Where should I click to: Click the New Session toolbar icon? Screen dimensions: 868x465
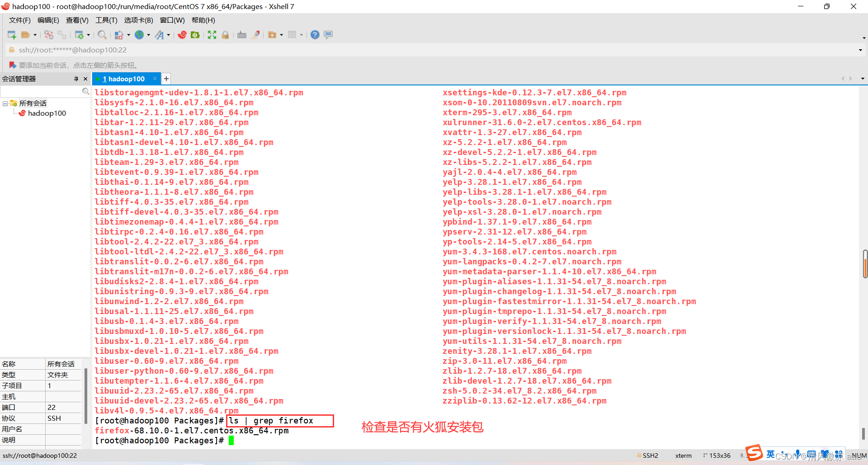[12, 35]
